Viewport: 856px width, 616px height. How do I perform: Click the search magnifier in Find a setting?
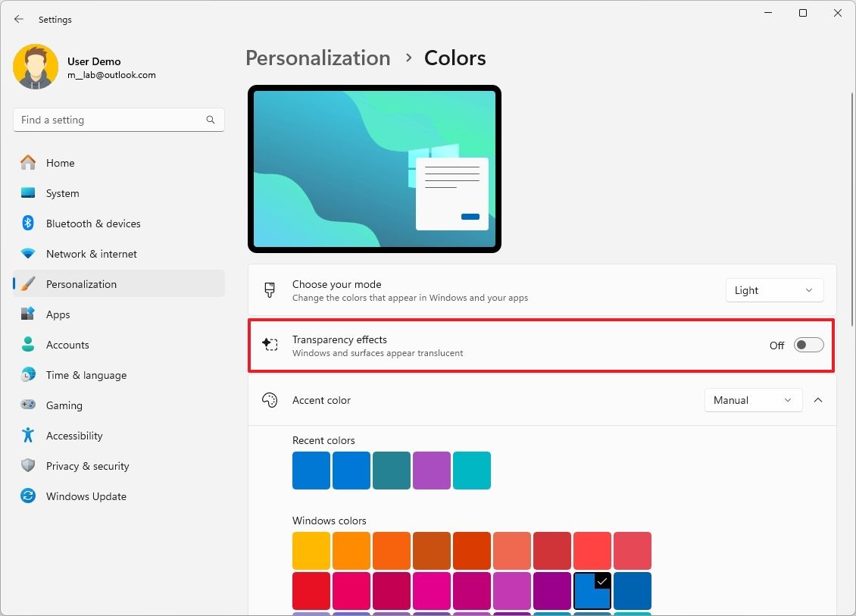click(x=210, y=119)
